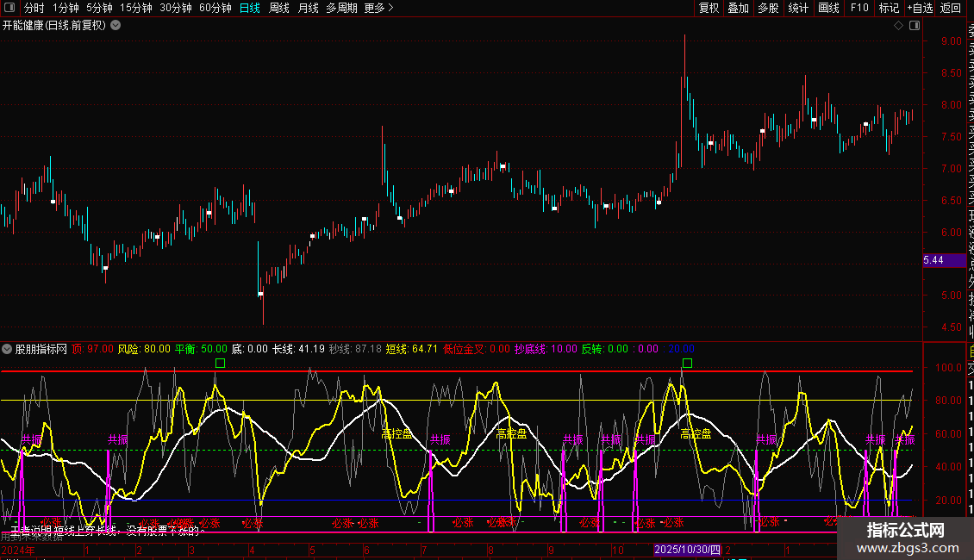Toggle 叠加 overlay mode

click(x=738, y=8)
